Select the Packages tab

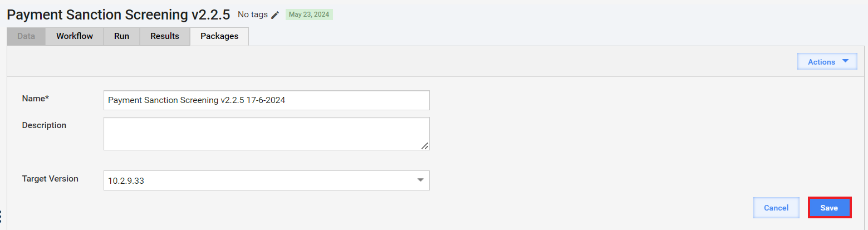click(219, 36)
